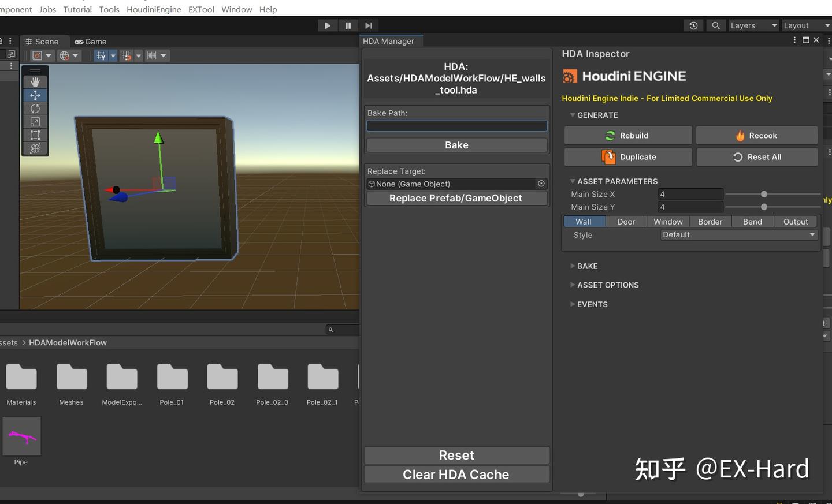Click the Recook button
This screenshot has width=832, height=504.
[x=757, y=135]
